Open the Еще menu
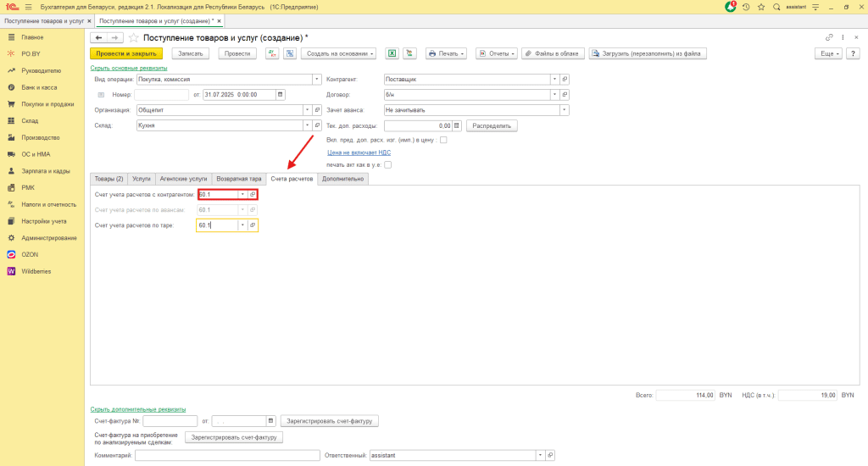The width and height of the screenshot is (868, 466). (828, 53)
